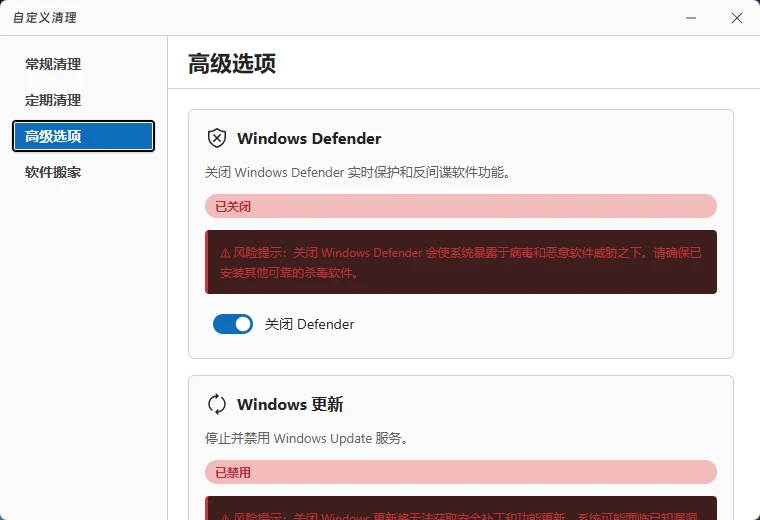The height and width of the screenshot is (520, 760).
Task: Open the 常规清理 section
Action: click(83, 64)
